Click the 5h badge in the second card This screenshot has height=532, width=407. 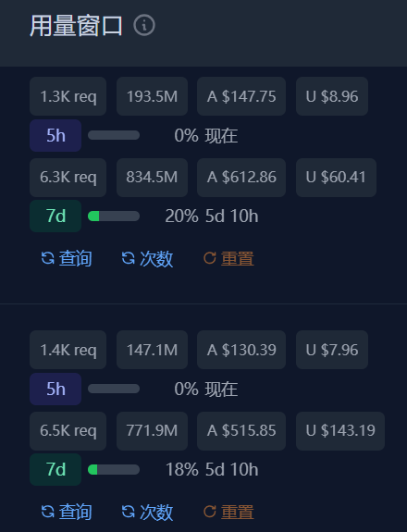click(55, 389)
